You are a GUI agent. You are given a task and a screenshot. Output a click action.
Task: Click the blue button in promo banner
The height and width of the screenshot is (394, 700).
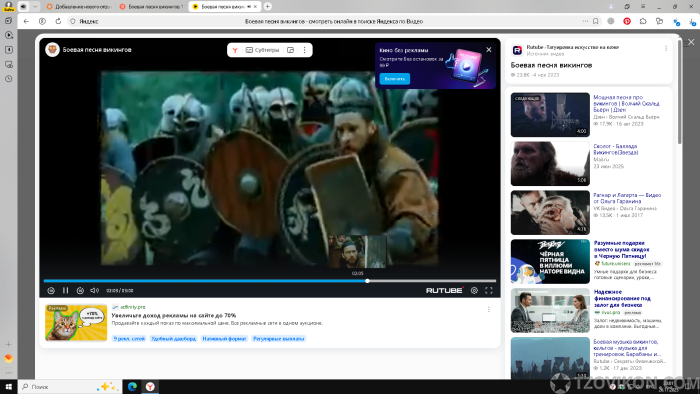395,79
